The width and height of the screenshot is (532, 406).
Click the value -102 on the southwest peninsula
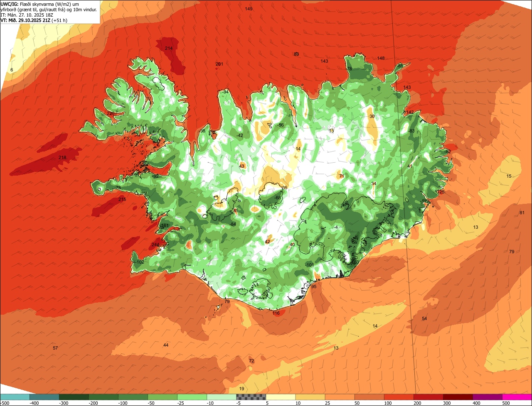[x=140, y=262]
